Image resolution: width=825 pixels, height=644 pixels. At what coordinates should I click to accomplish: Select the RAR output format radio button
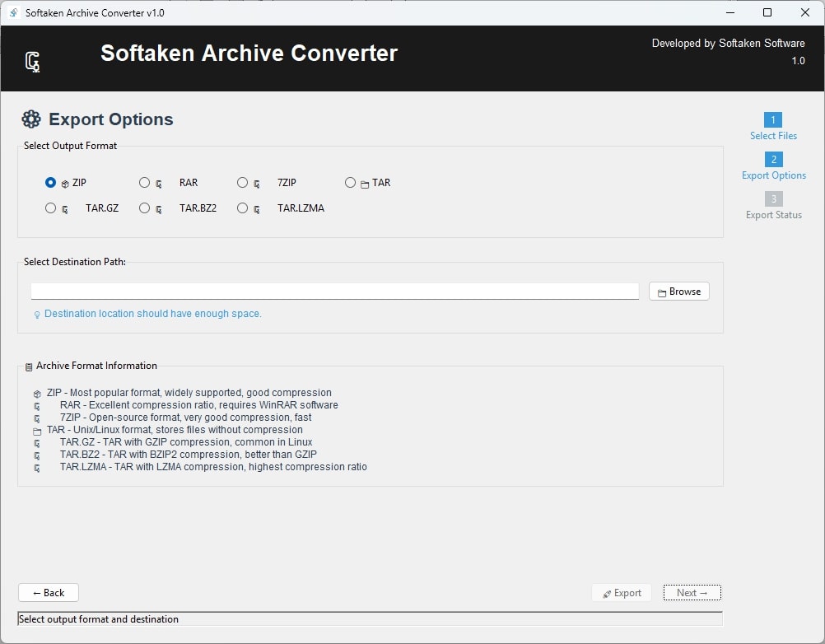[x=145, y=183]
